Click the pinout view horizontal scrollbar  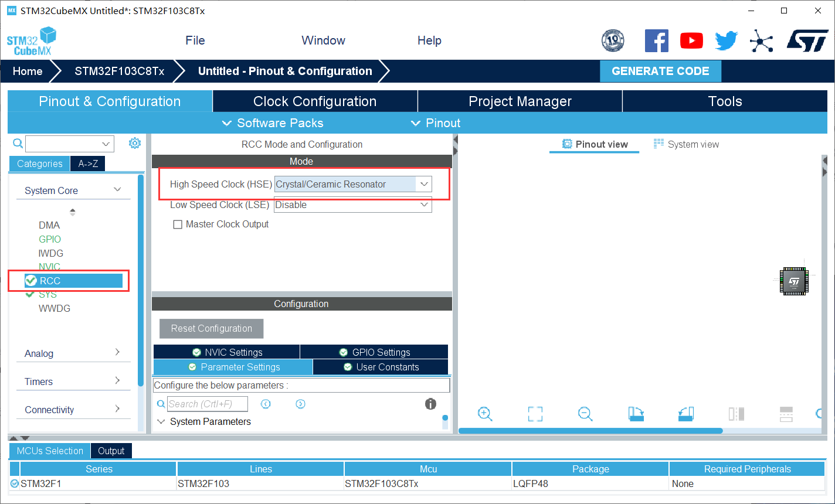coord(590,431)
